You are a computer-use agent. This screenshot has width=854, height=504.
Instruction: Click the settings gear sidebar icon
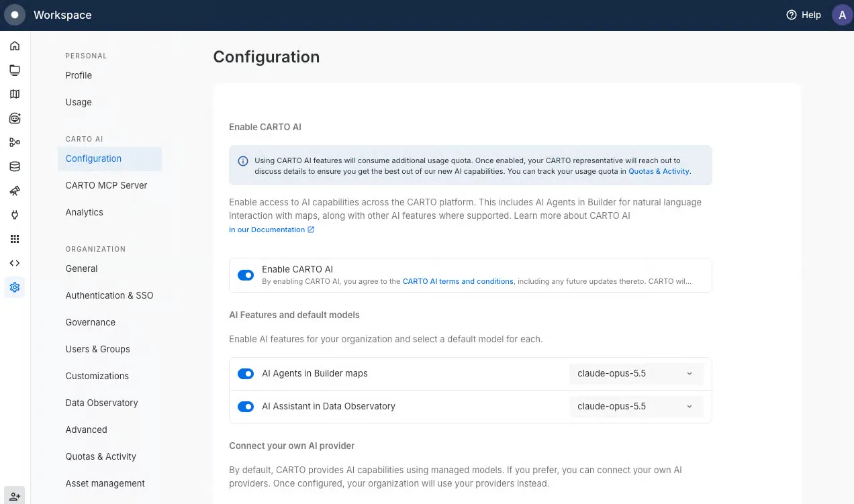pyautogui.click(x=15, y=287)
